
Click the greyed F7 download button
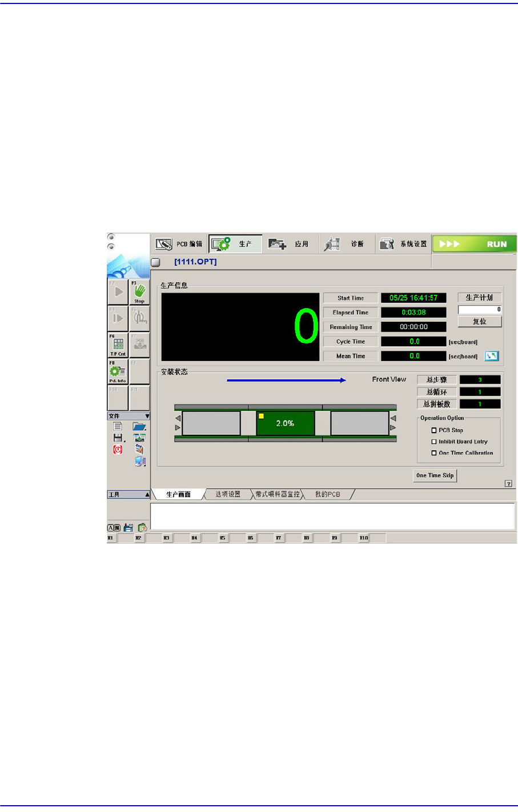point(140,345)
